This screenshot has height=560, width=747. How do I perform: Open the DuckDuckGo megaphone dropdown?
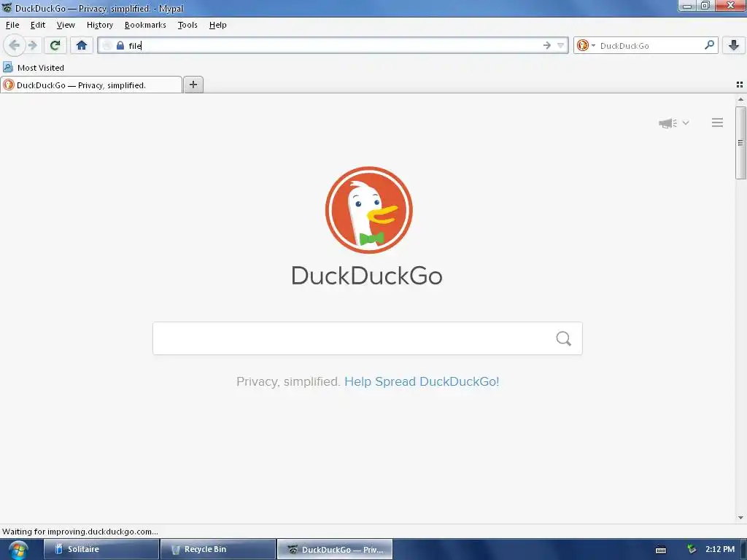coord(673,122)
